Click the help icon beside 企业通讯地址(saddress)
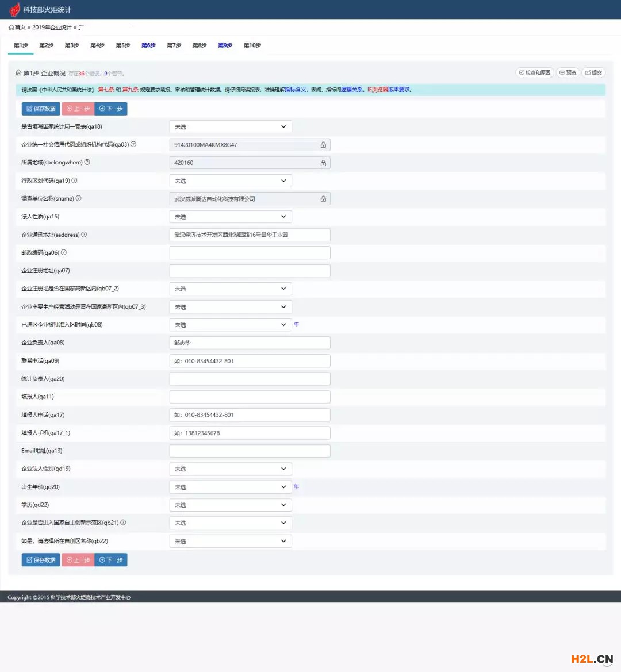 pyautogui.click(x=84, y=235)
